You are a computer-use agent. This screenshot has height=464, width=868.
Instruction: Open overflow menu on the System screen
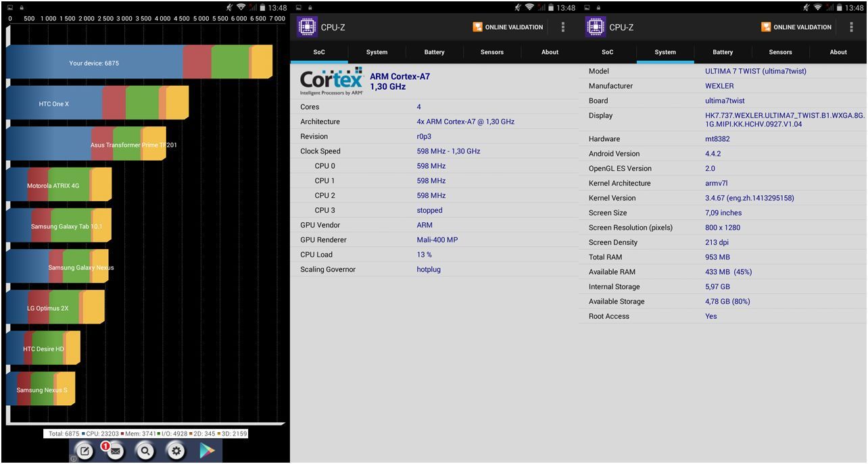(851, 27)
